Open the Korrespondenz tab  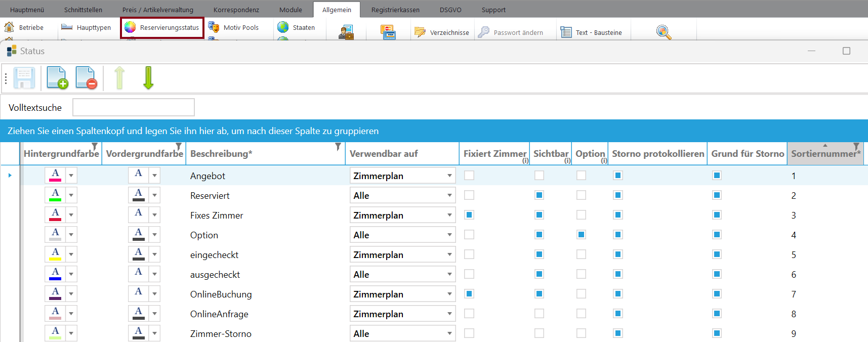(x=236, y=10)
